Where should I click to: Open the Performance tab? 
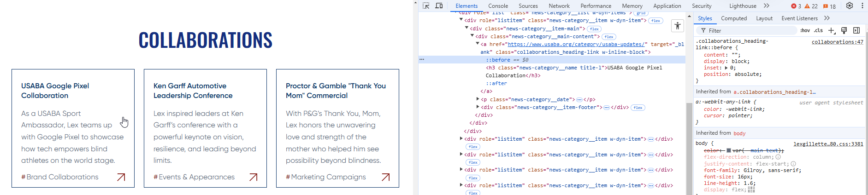pyautogui.click(x=596, y=6)
